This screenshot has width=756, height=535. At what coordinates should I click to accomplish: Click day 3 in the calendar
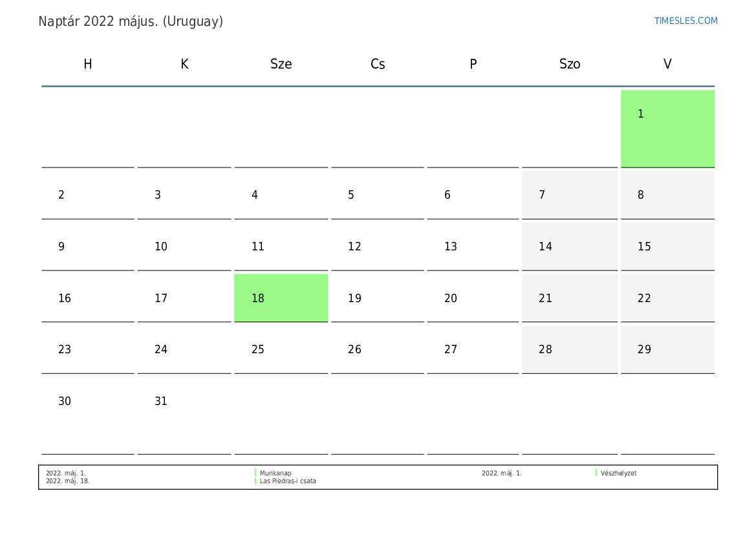click(x=184, y=195)
